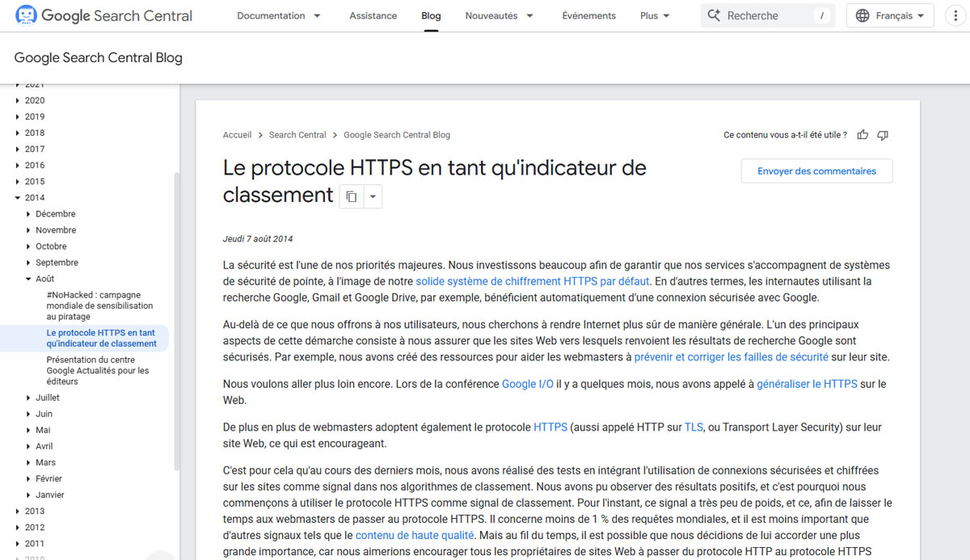970x560 pixels.
Task: Open the Plus dropdown in navigation
Action: [655, 15]
